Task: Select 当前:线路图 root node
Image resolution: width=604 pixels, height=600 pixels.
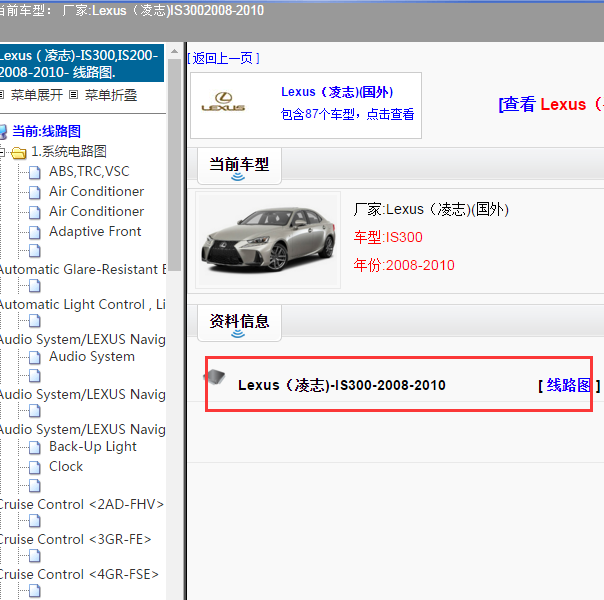Action: pyautogui.click(x=46, y=131)
